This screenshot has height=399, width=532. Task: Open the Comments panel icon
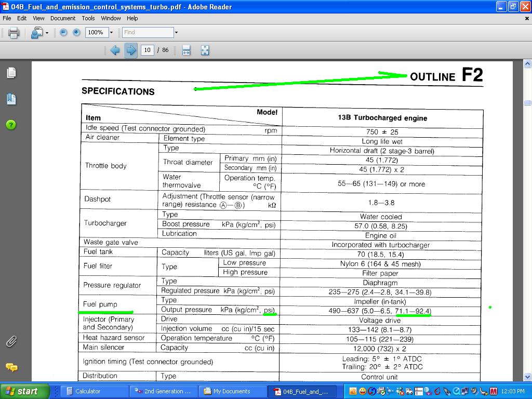tap(11, 367)
